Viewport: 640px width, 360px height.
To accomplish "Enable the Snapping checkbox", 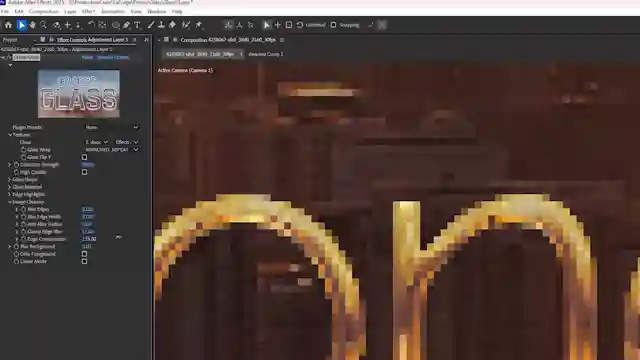I will (333, 25).
